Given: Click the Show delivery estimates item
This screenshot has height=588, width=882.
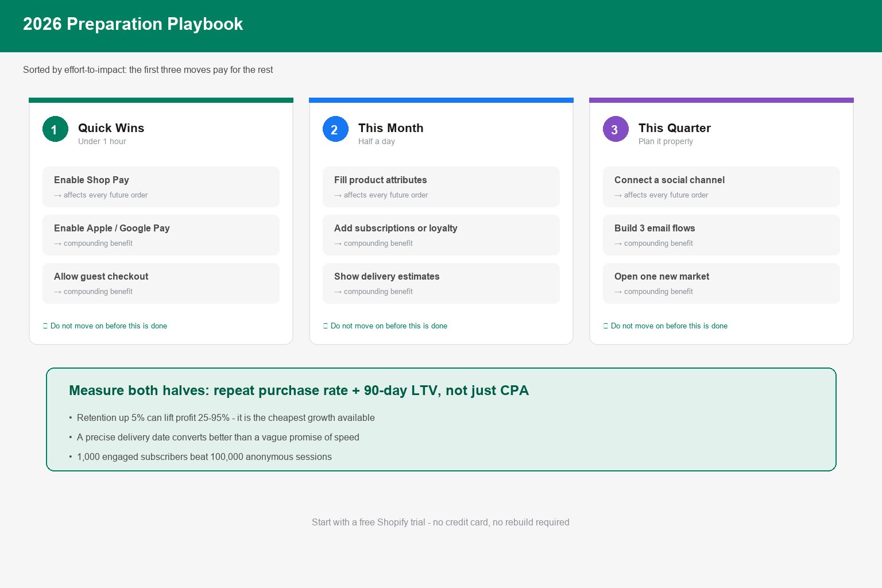Looking at the screenshot, I should coord(441,283).
